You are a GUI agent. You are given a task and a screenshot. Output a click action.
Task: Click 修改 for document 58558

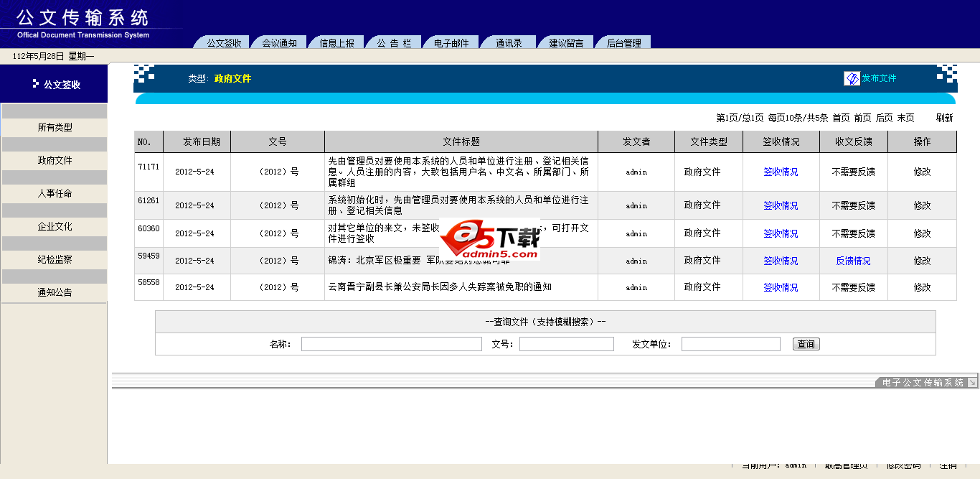click(922, 287)
